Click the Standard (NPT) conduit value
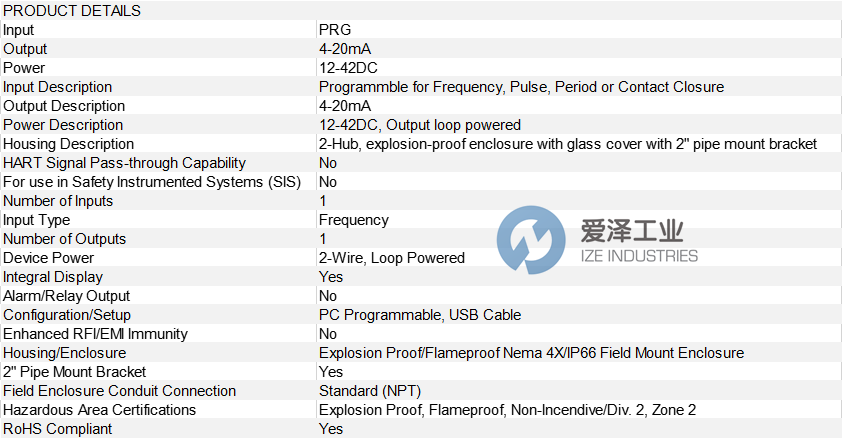The image size is (842, 438). point(368,391)
